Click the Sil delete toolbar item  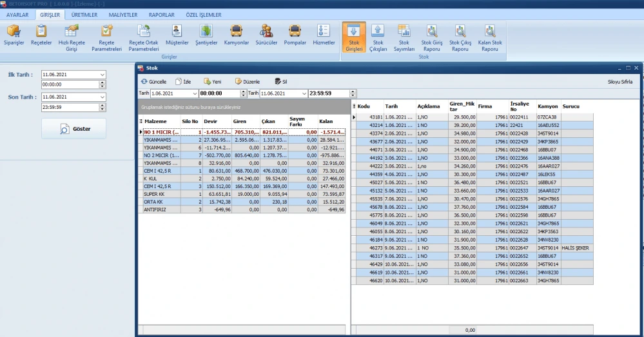(280, 82)
